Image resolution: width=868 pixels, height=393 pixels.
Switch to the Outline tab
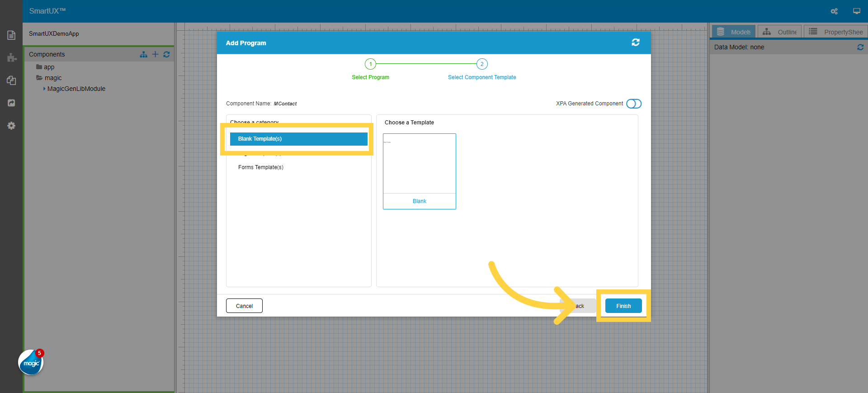[779, 32]
